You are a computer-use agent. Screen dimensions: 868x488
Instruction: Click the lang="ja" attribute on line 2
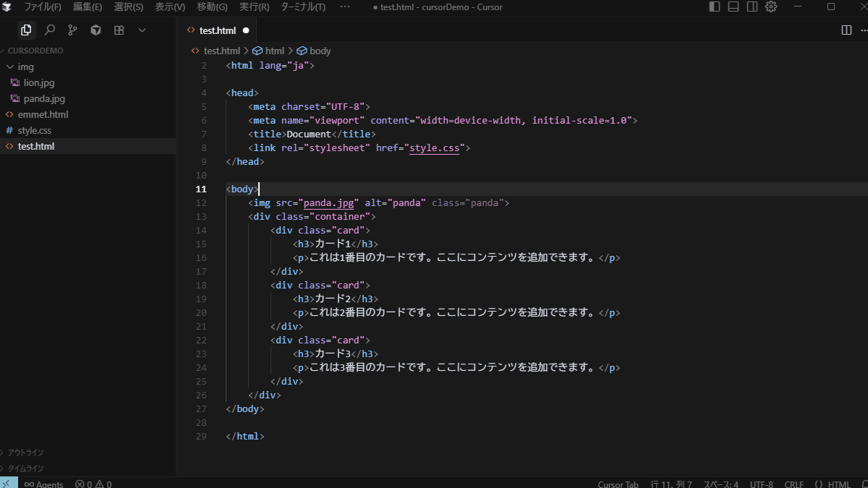284,66
